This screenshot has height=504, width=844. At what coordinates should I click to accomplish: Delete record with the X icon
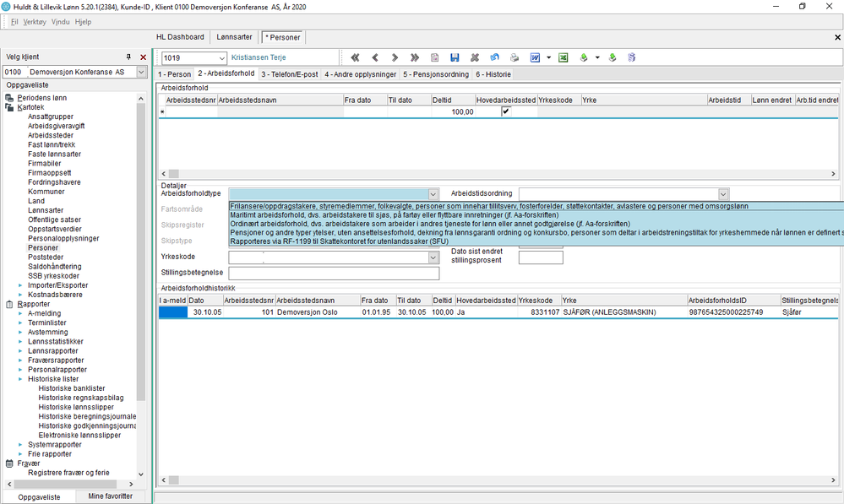(475, 57)
